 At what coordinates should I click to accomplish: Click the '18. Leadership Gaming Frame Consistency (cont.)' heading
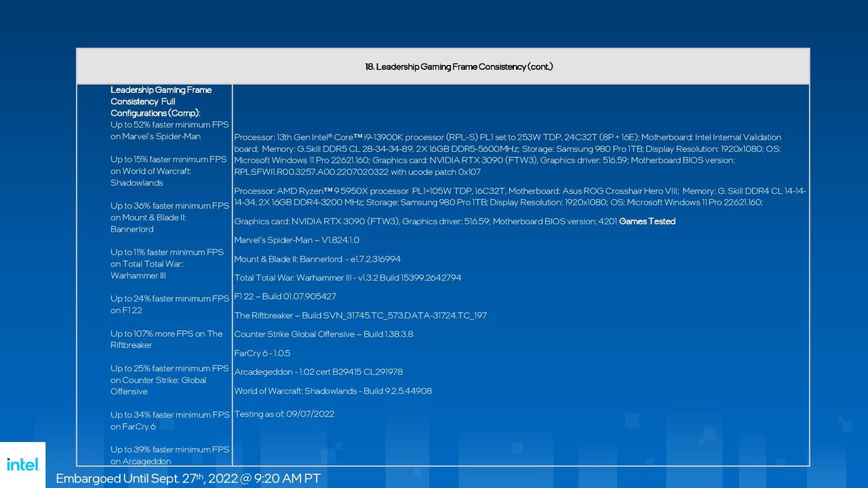[459, 66]
